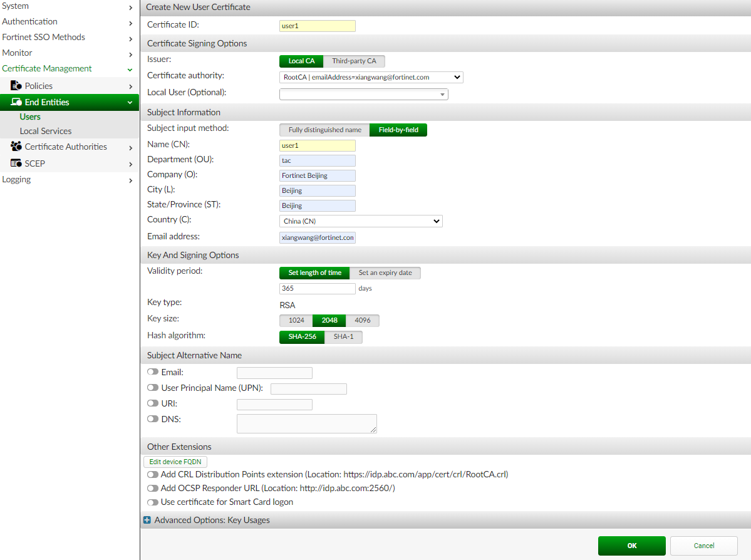751x560 pixels.
Task: Click the OK button
Action: coord(632,546)
